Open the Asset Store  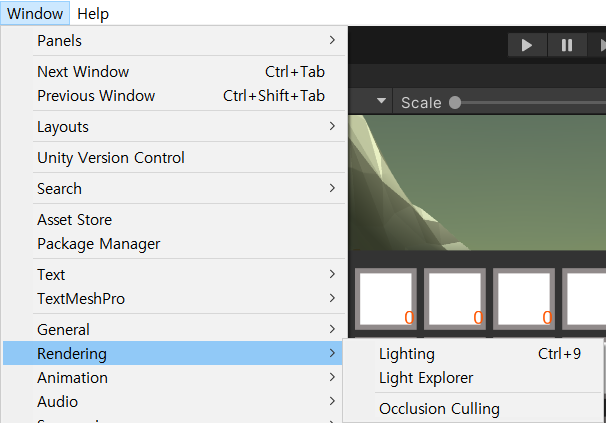[x=75, y=220]
